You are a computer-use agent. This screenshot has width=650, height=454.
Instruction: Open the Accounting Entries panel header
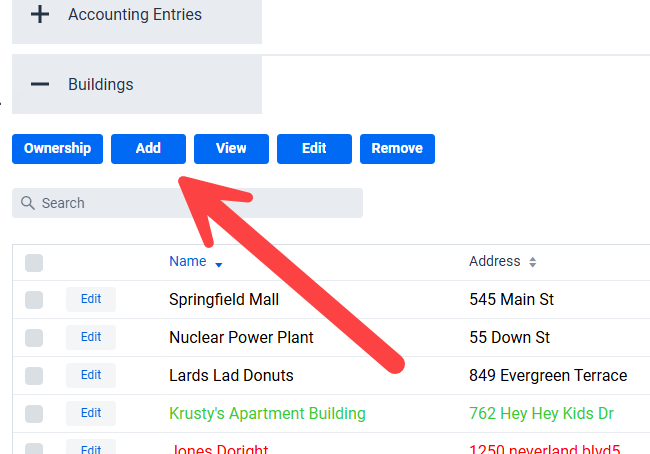[x=137, y=21]
